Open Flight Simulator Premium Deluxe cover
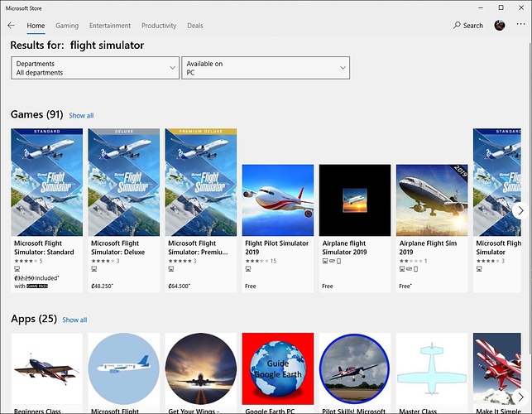 (201, 182)
